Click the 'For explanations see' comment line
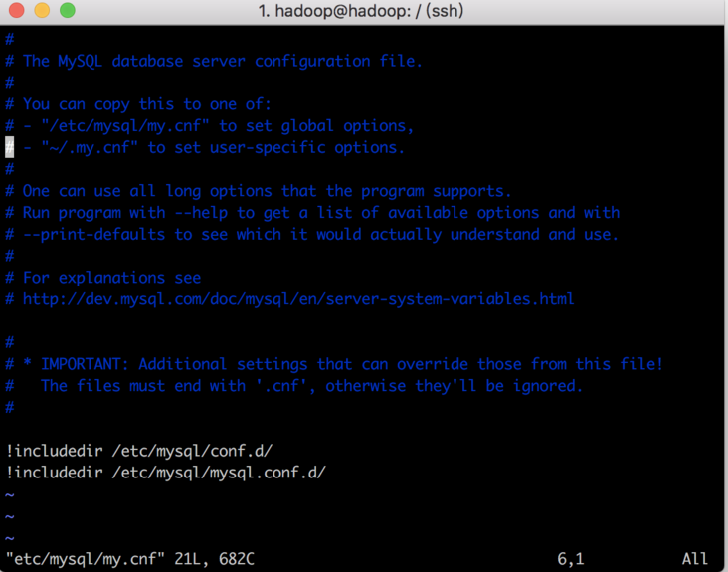The height and width of the screenshot is (572, 728). click(111, 278)
